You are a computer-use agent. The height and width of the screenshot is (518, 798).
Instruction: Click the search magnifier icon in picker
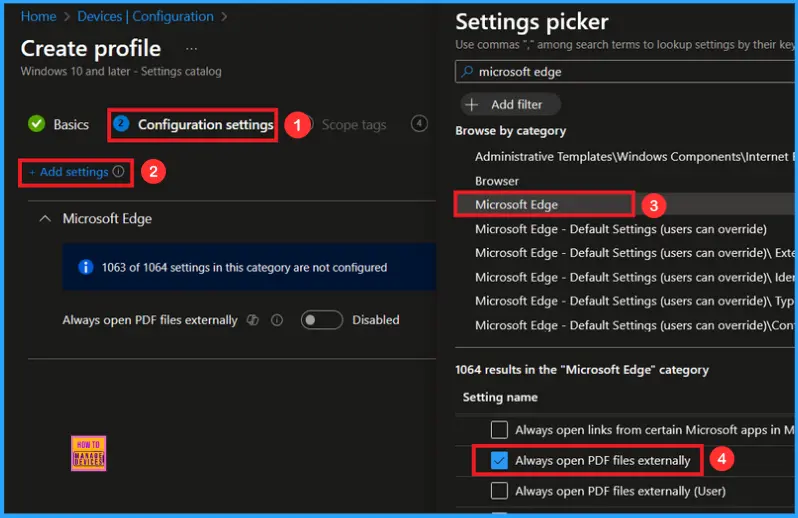[x=467, y=71]
